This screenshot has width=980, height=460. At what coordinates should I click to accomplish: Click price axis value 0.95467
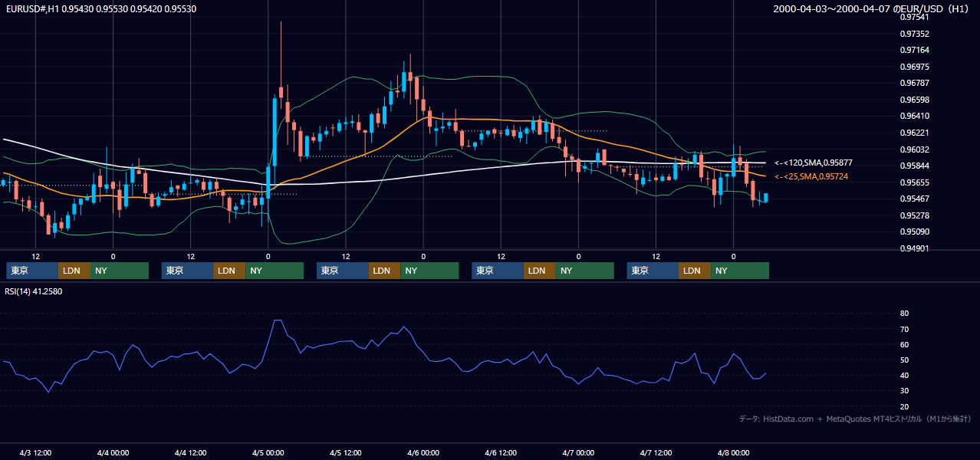point(914,199)
